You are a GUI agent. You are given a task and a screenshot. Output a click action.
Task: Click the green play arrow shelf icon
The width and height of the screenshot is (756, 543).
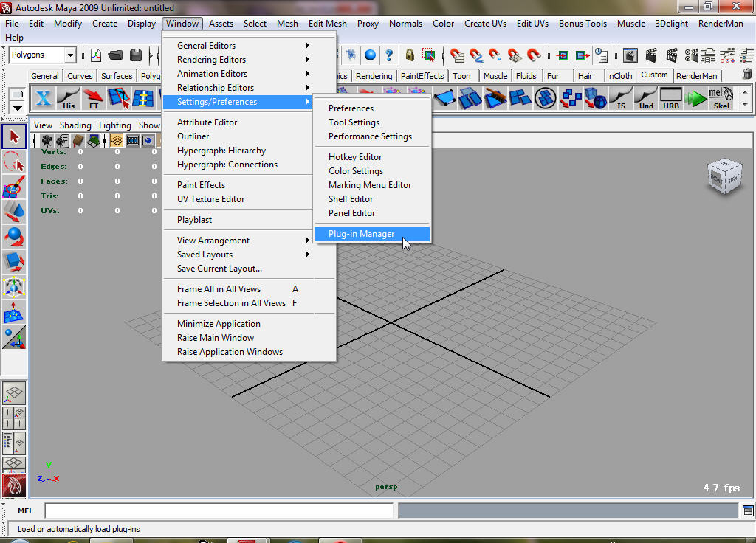pos(695,98)
